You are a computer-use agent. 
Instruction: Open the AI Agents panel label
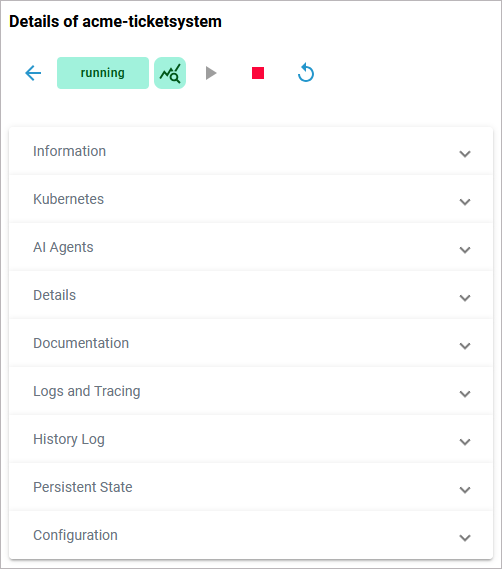(x=63, y=247)
